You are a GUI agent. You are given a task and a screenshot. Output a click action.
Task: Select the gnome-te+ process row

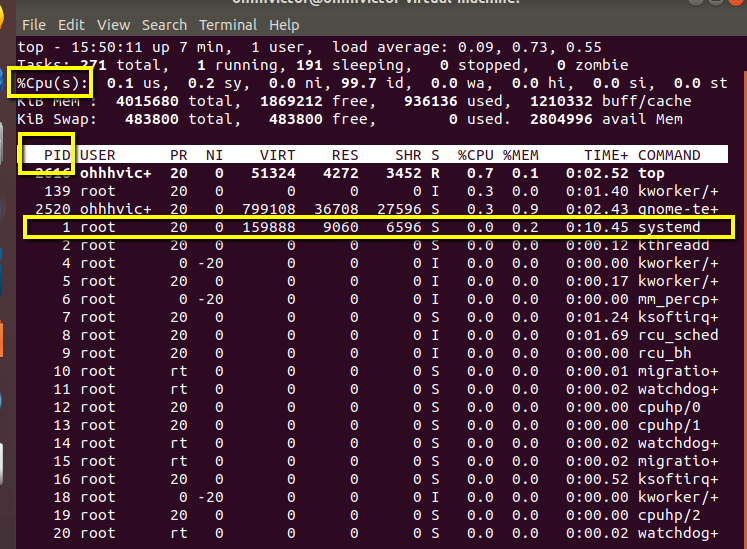click(x=373, y=209)
